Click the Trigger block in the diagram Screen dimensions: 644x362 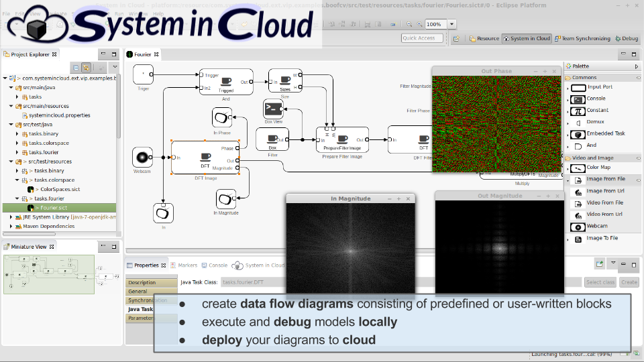click(143, 74)
